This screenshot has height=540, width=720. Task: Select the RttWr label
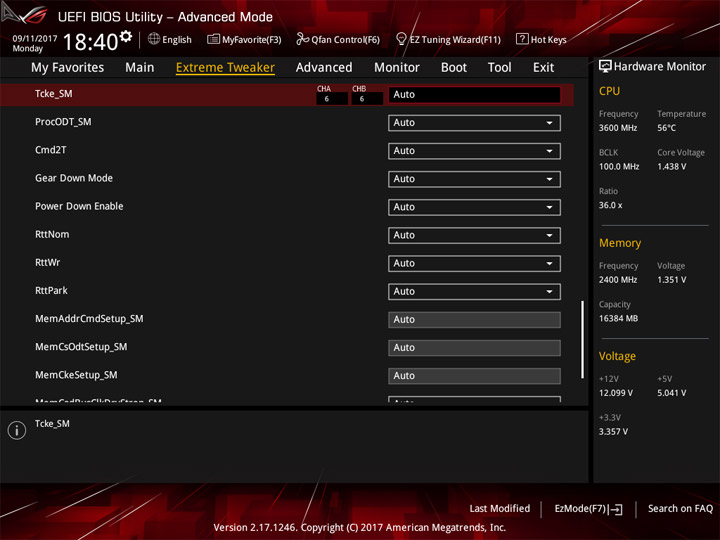tap(48, 262)
